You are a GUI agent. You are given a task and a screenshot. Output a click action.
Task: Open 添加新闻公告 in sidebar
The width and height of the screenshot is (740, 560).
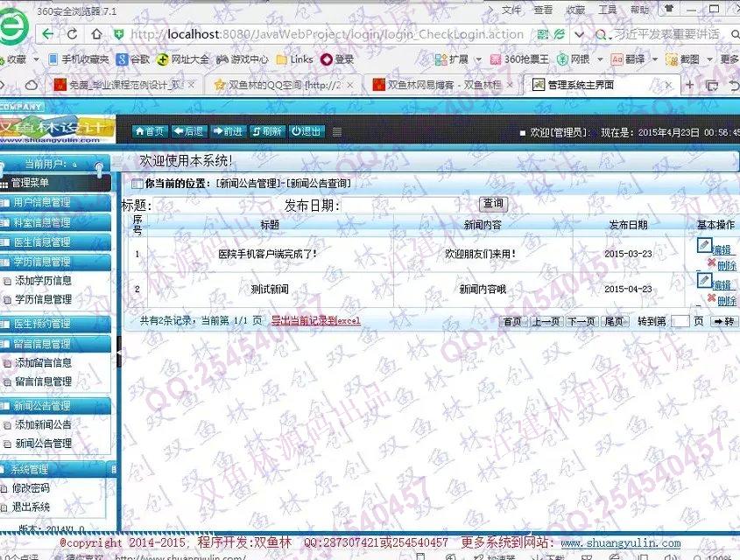(43, 424)
